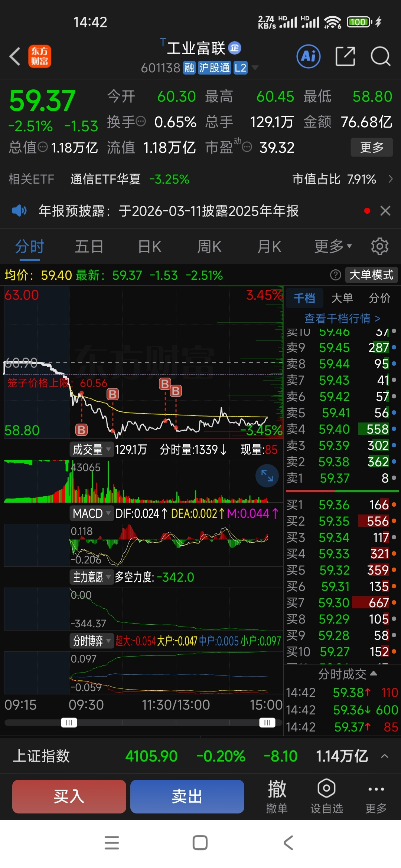The height and width of the screenshot is (868, 401).
Task: Tap the help question mark icon
Action: 335,275
